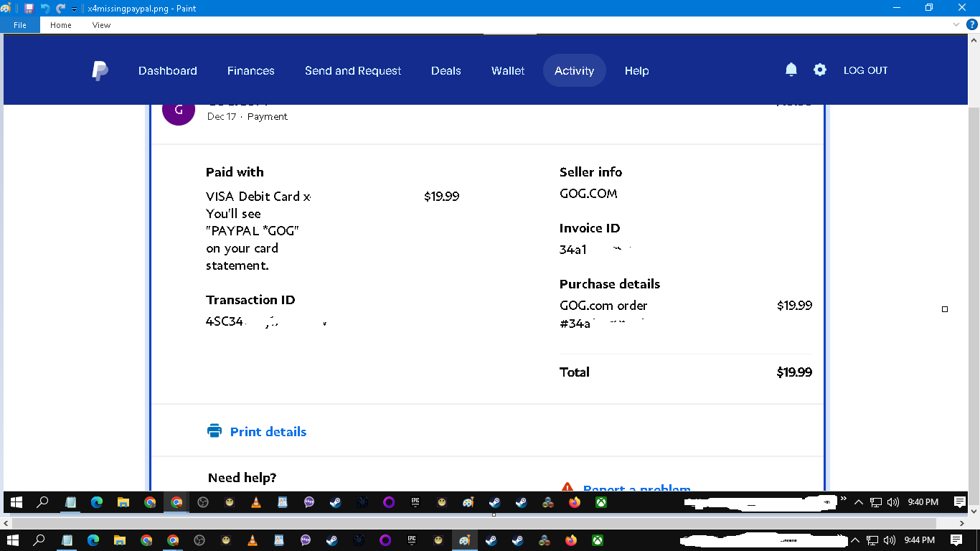Open the Finances section
980x551 pixels.
[251, 70]
